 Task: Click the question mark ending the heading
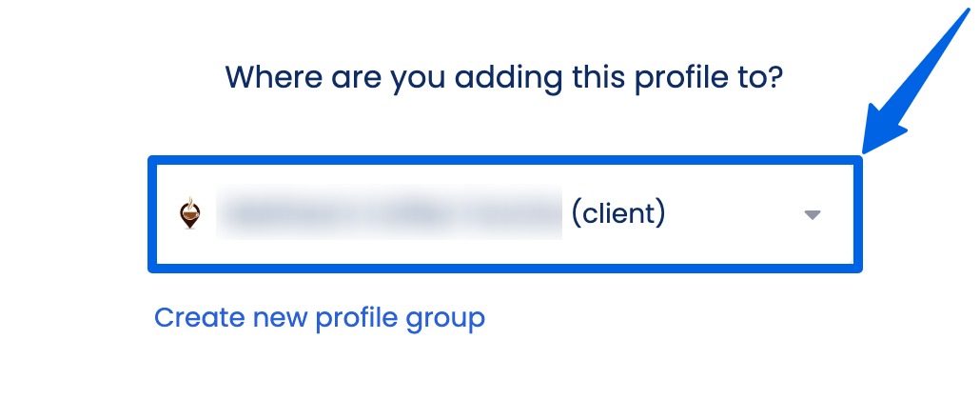(773, 75)
